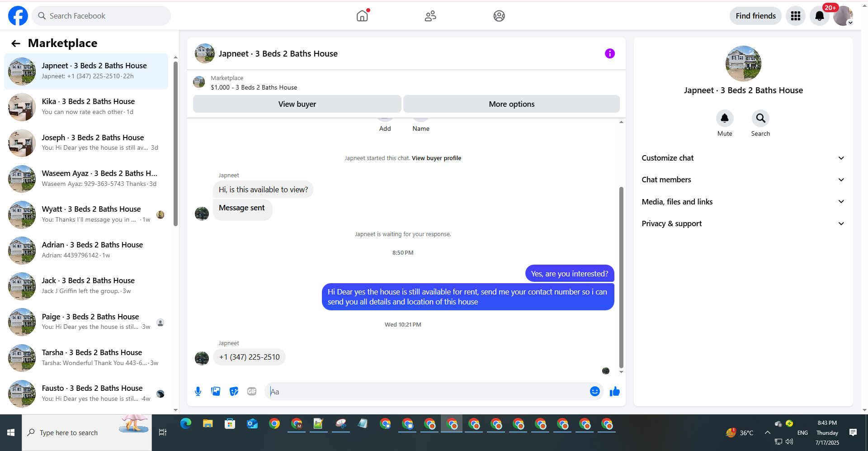Open the GIF picker
This screenshot has height=451, width=868.
pyautogui.click(x=252, y=391)
